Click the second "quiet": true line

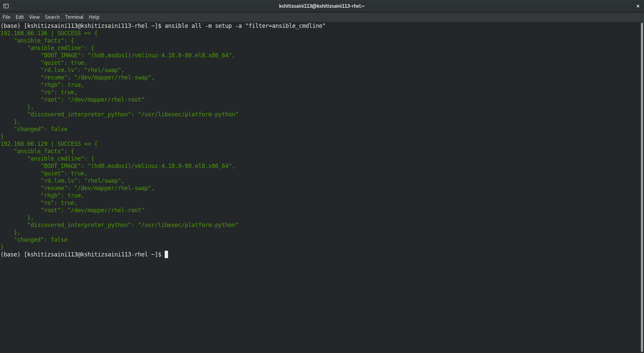64,173
